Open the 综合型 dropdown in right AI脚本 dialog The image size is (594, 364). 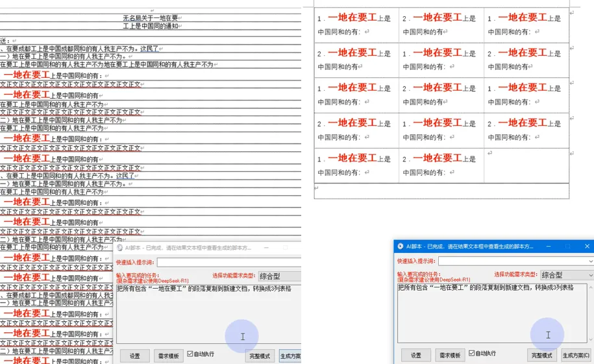tap(567, 275)
